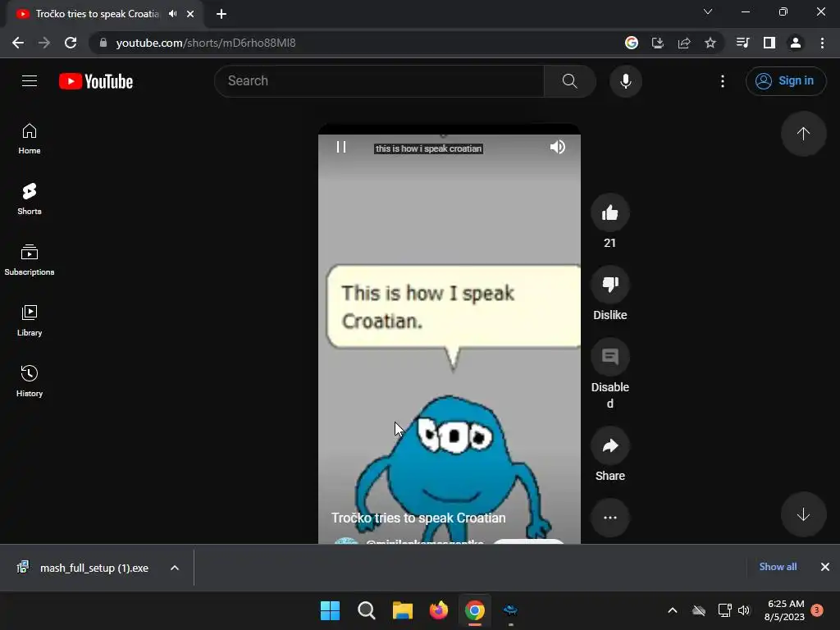Switch to Chrome in the taskbar
This screenshot has height=630, width=840.
tap(475, 610)
